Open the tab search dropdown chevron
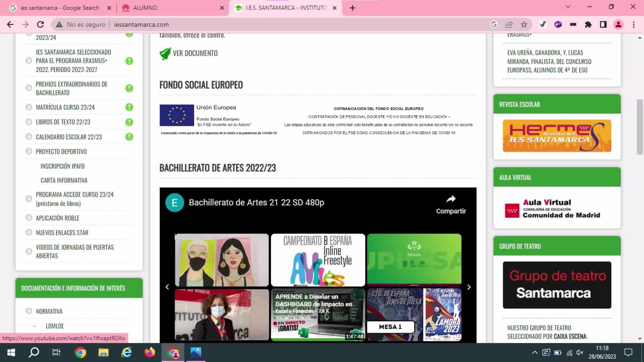The height and width of the screenshot is (362, 644). (x=568, y=7)
